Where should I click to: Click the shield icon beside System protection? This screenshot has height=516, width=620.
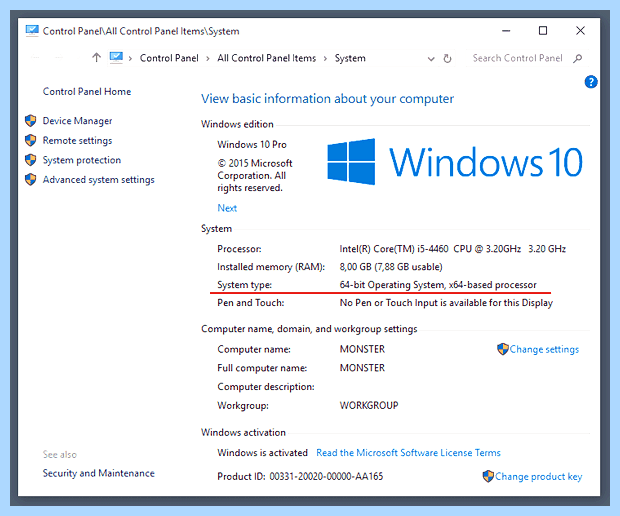pyautogui.click(x=30, y=160)
